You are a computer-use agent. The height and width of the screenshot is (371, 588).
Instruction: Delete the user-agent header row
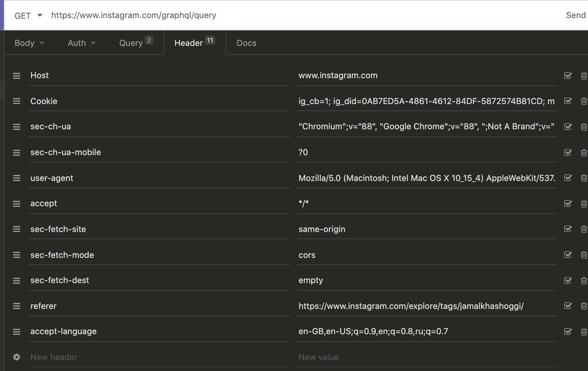(x=584, y=178)
